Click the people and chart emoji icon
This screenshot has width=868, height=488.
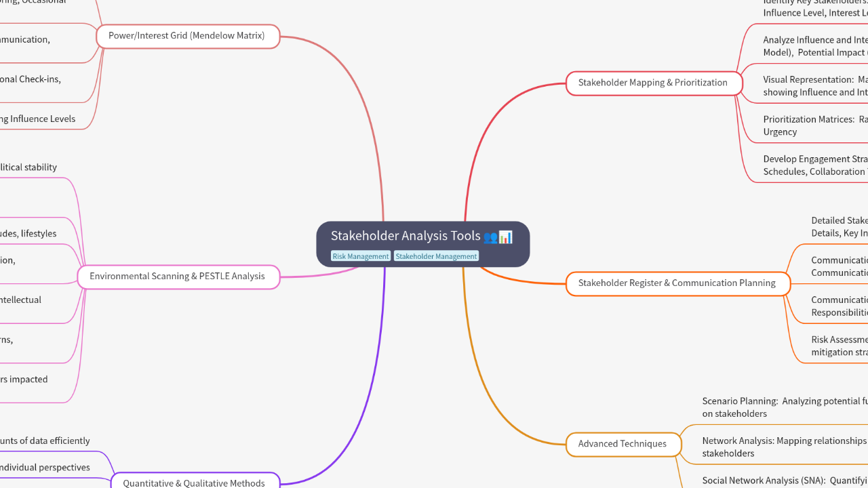point(498,237)
